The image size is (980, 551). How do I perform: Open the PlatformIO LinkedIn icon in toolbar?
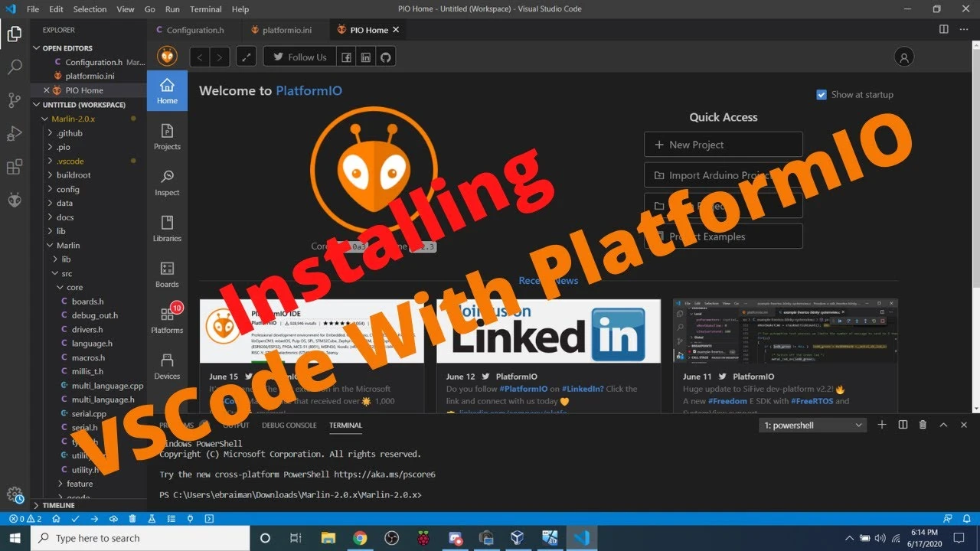(366, 57)
